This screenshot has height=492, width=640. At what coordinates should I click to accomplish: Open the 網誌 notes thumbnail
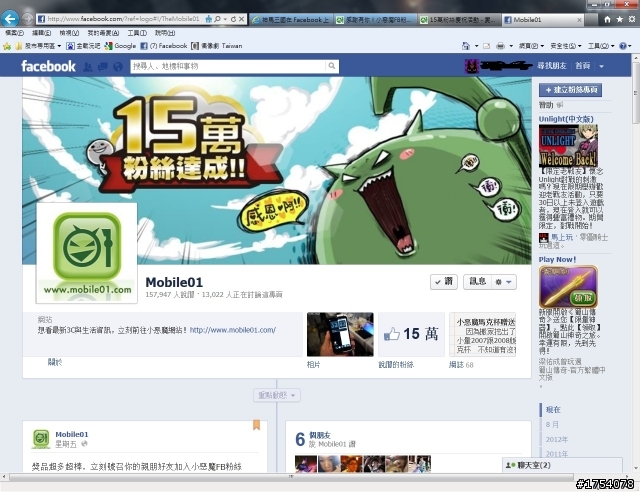482,334
